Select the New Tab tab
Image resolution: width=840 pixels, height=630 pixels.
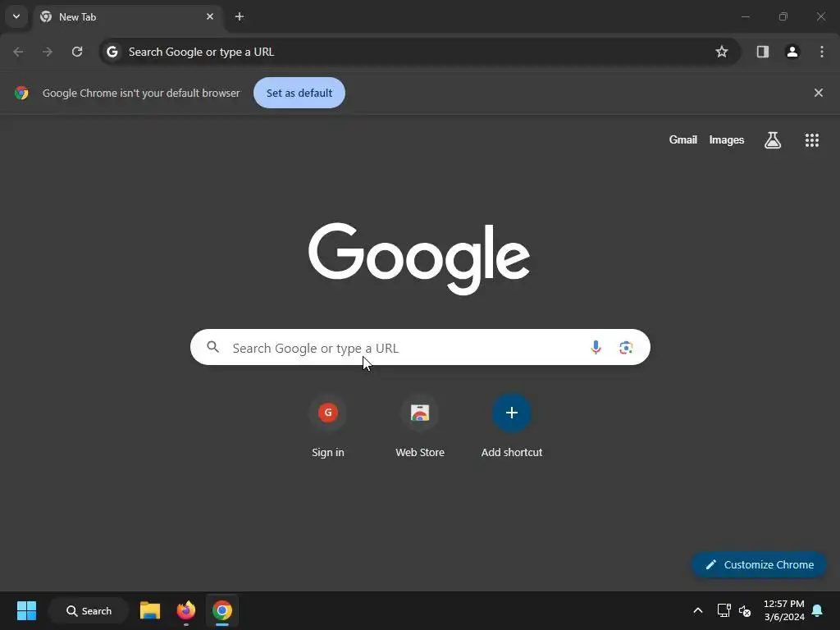(x=127, y=16)
